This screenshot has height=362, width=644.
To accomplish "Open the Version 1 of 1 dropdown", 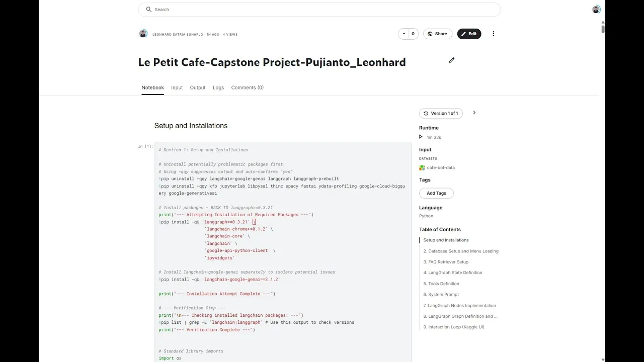I will (441, 113).
